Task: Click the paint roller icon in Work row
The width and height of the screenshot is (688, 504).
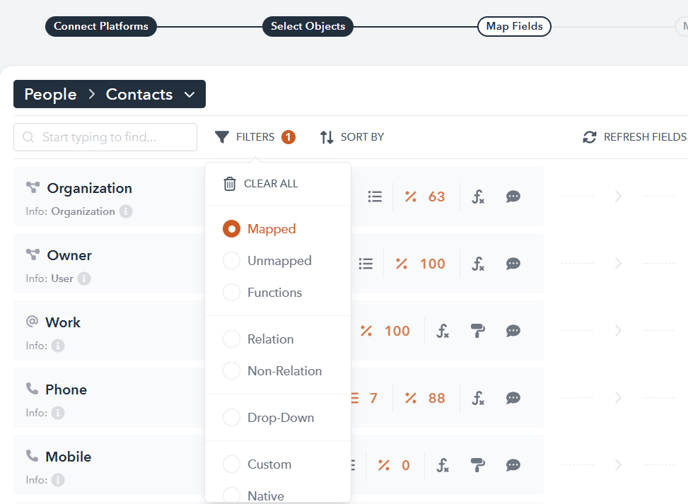Action: coord(478,331)
